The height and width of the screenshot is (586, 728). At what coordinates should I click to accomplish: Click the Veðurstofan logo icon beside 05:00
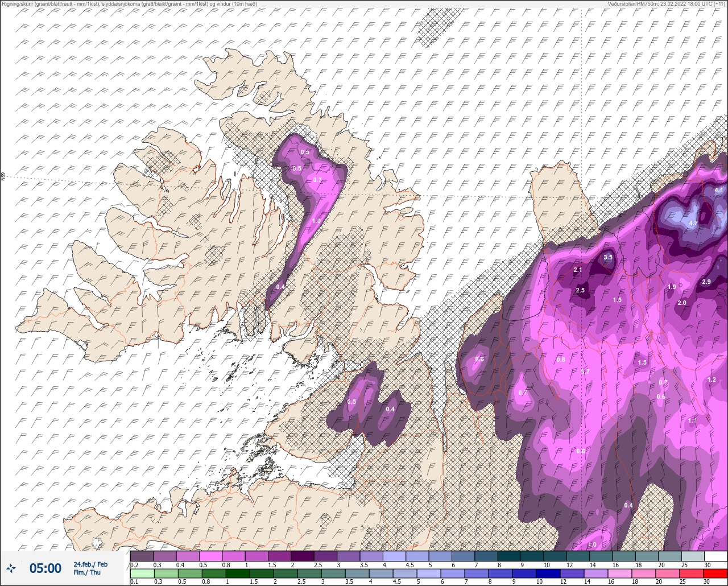[x=11, y=568]
